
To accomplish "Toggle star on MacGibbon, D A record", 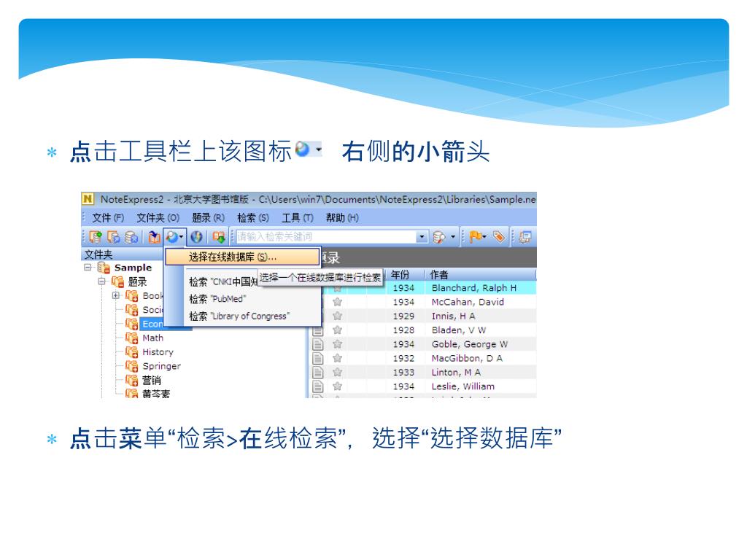I will pos(337,358).
